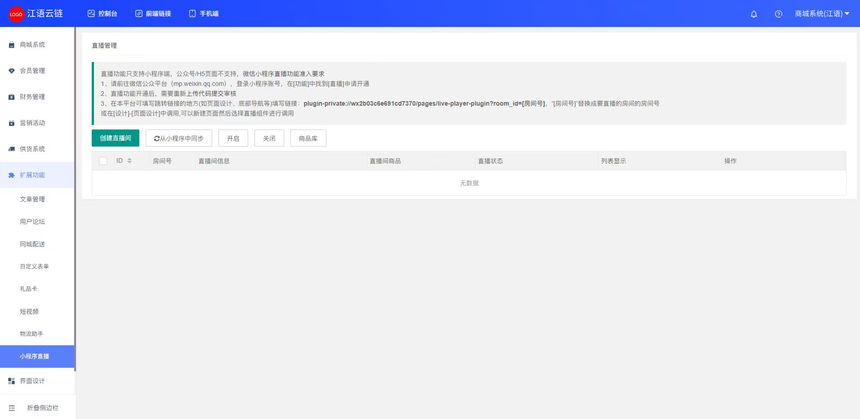Click the 商城系统 sidebar icon
The image size is (860, 419).
tap(12, 45)
